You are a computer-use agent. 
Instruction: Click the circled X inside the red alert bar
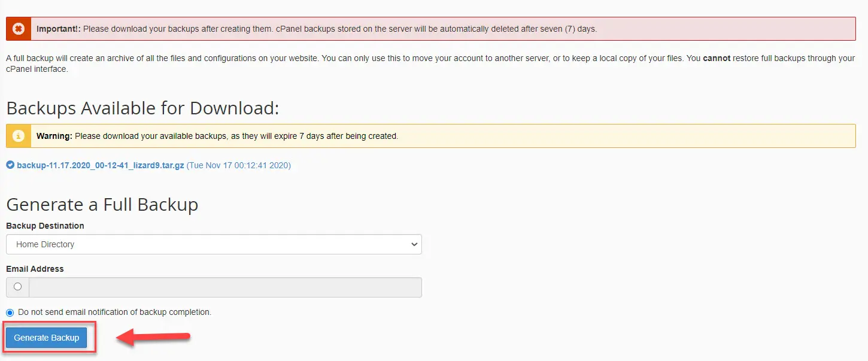17,28
